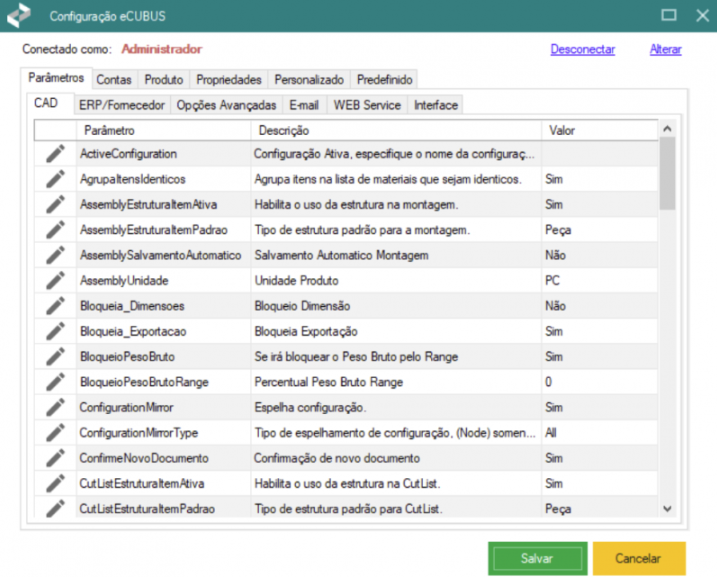Switch to the Contas tab
This screenshot has width=717, height=577.
tap(113, 80)
